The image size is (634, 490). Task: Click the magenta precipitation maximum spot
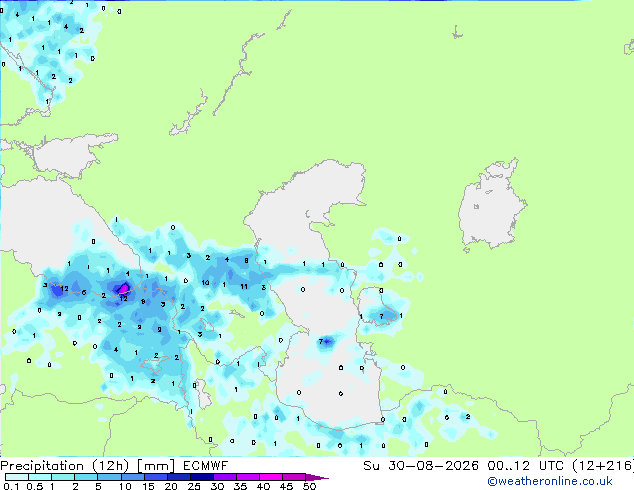[124, 288]
